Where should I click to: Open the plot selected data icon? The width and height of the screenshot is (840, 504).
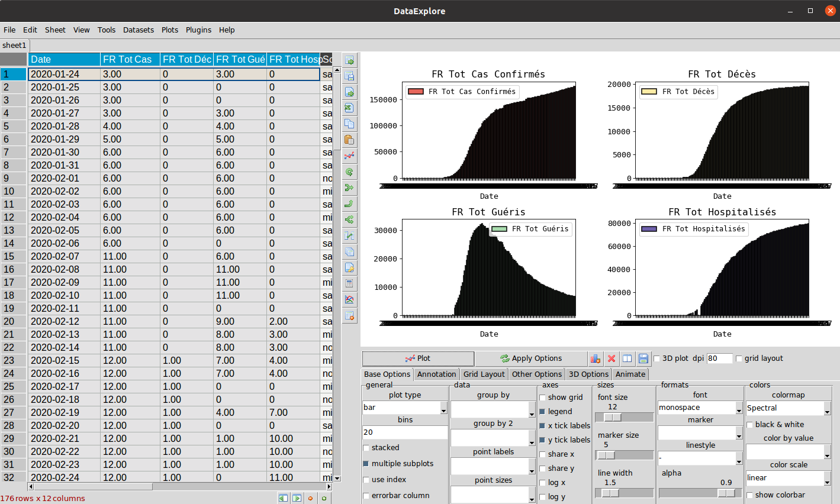[349, 156]
